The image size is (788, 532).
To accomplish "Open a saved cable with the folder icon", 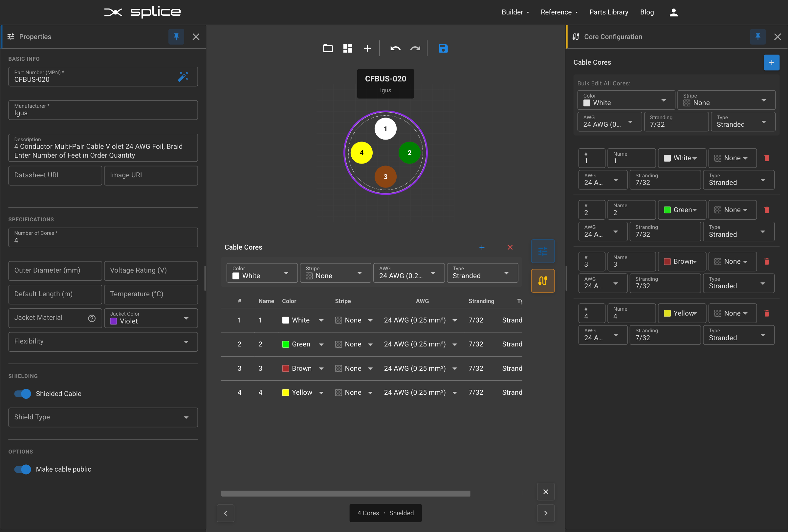I will tap(328, 48).
